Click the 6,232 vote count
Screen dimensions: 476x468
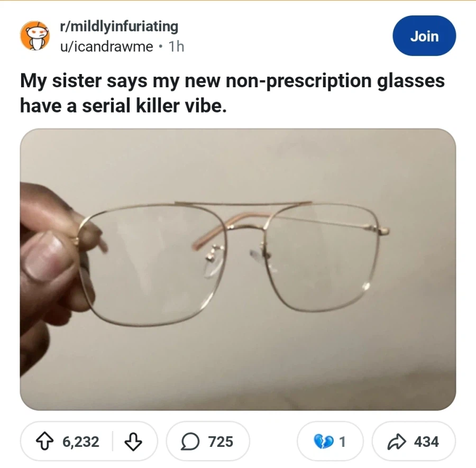coord(81,442)
